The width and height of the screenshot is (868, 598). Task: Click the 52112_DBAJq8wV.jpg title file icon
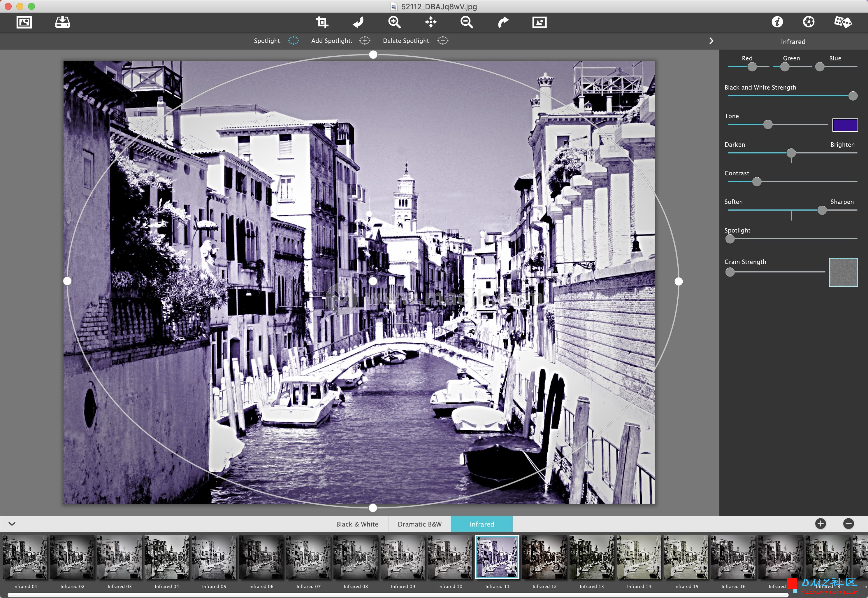pyautogui.click(x=394, y=6)
